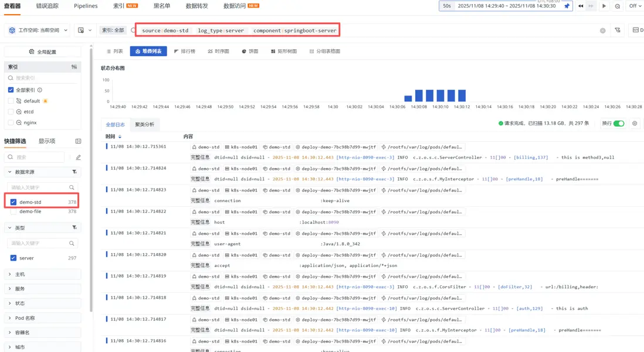Click the search magnifier beside the query

pos(133,30)
